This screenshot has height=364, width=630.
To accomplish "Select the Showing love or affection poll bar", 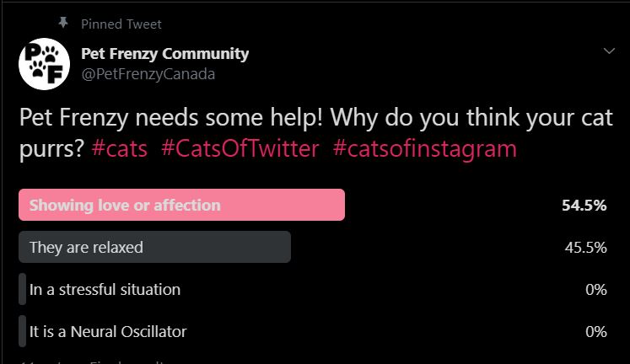I will click(181, 205).
